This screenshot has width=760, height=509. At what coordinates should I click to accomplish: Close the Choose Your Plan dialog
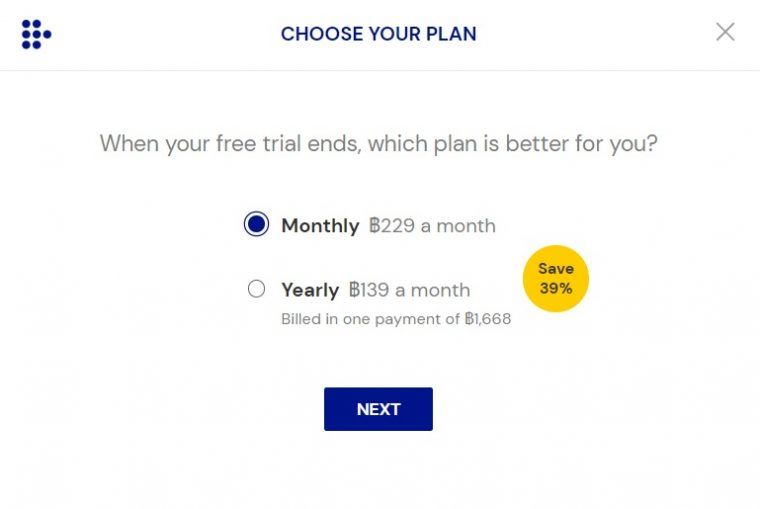click(725, 32)
